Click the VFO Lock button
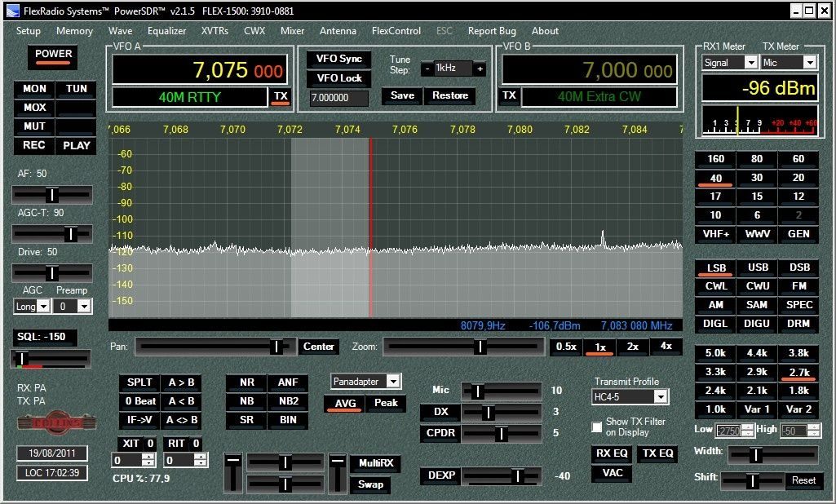836x504 pixels. (339, 78)
